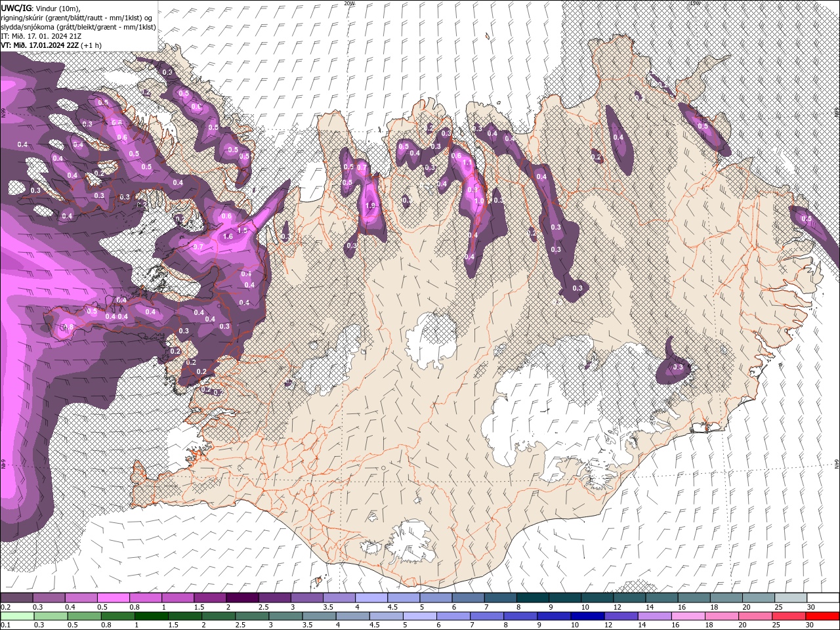
Task: Click the '1.0' precipitation value on the map
Action: pyautogui.click(x=479, y=201)
